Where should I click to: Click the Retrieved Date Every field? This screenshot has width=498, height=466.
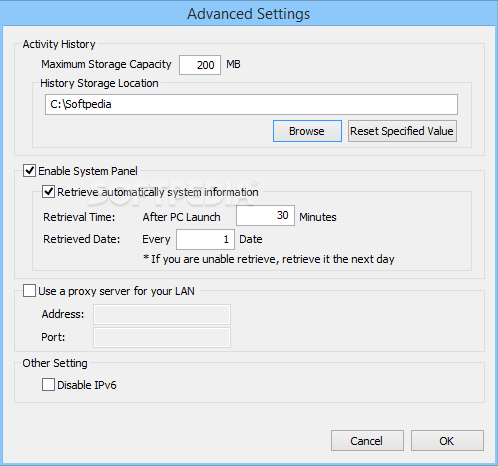tap(205, 239)
